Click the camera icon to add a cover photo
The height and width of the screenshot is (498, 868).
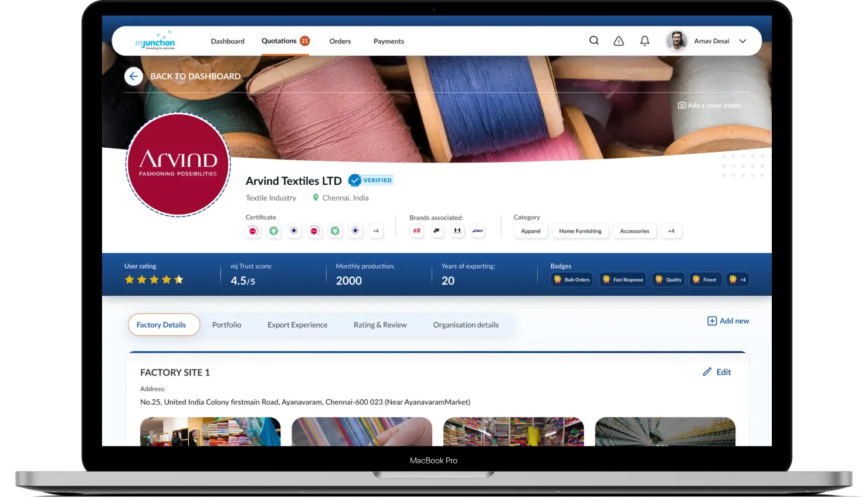click(681, 105)
